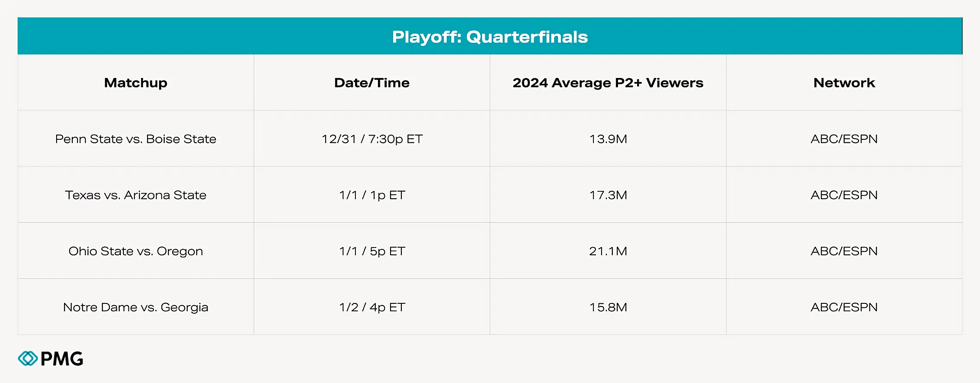
Task: Click the PMG wordmark text
Action: [62, 359]
